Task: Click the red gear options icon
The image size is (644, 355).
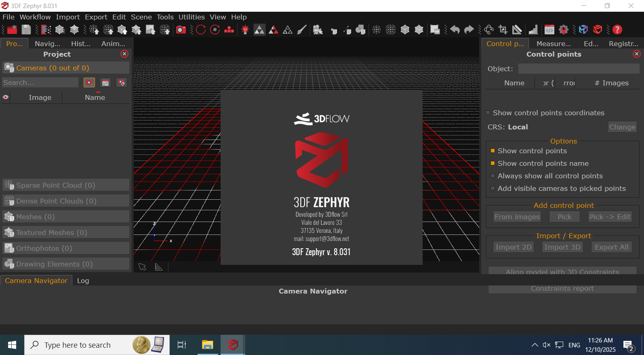Action: click(564, 30)
